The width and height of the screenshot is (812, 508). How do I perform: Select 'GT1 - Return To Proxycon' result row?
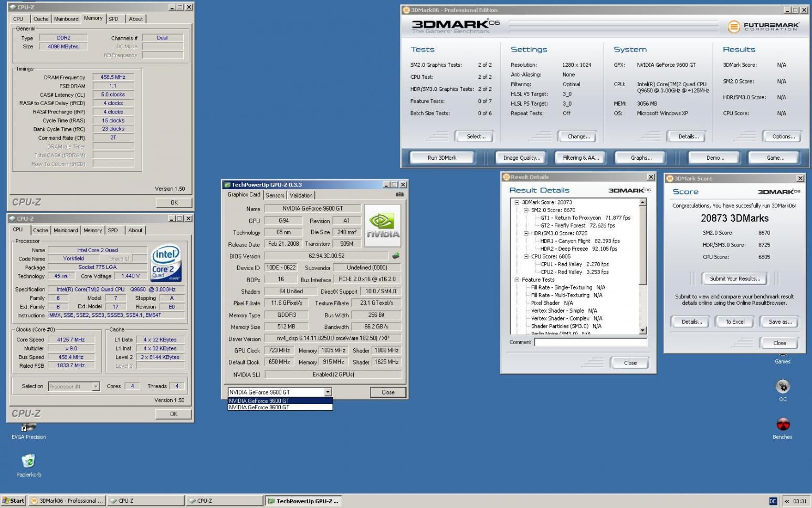[x=585, y=217]
